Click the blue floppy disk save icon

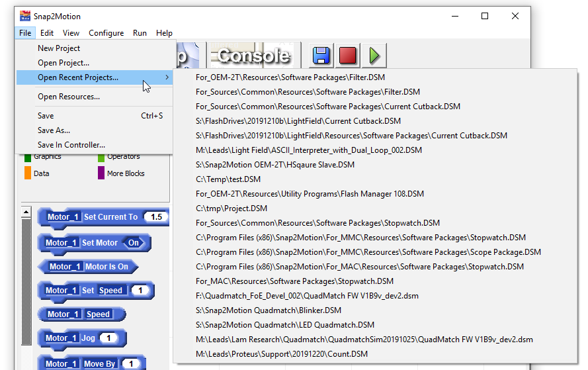(321, 56)
